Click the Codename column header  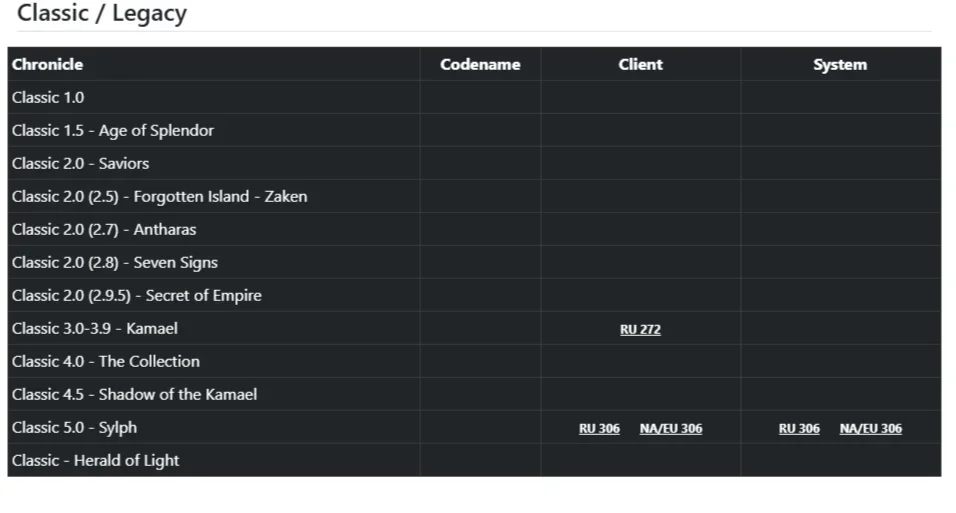point(480,65)
